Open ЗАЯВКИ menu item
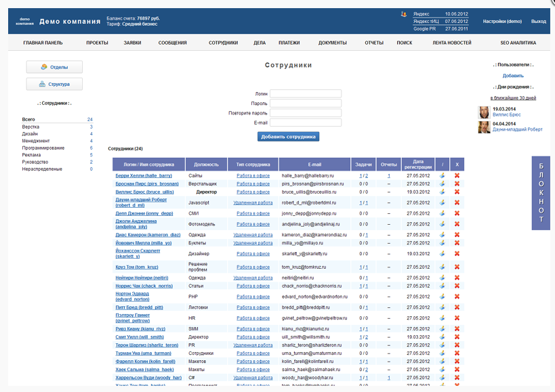The image size is (555, 392). (132, 43)
